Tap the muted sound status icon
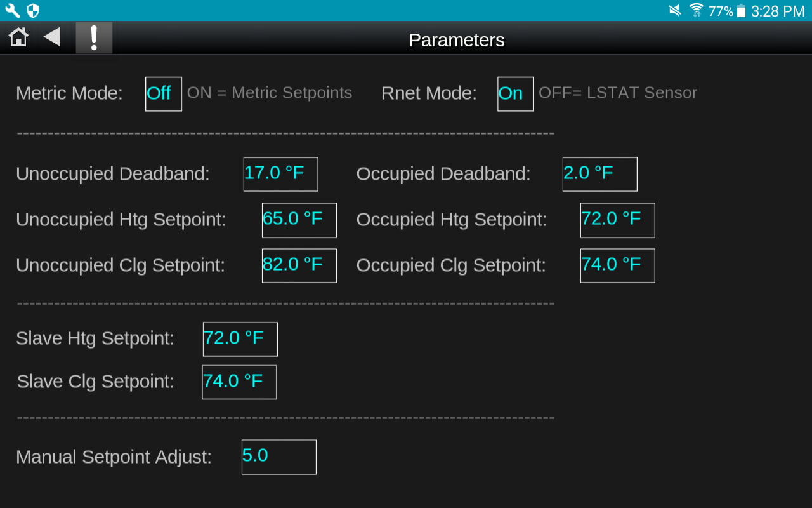The width and height of the screenshot is (812, 508). pyautogui.click(x=675, y=10)
